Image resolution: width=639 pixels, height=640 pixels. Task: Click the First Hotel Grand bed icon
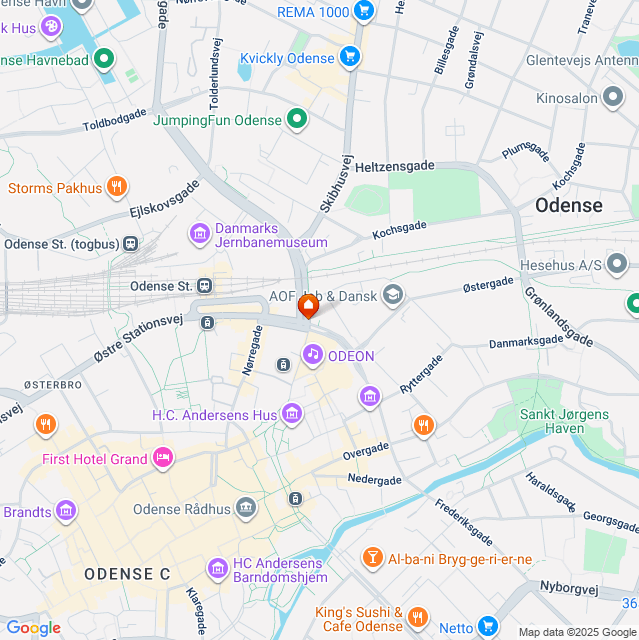point(163,458)
